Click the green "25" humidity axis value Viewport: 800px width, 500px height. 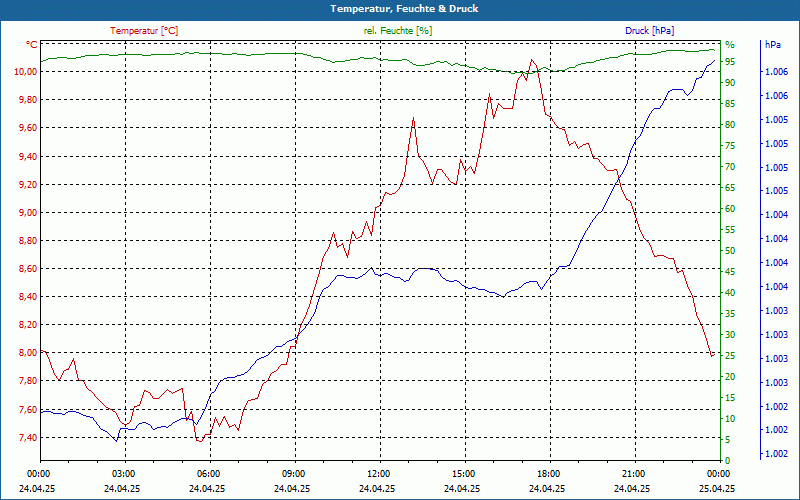click(730, 356)
